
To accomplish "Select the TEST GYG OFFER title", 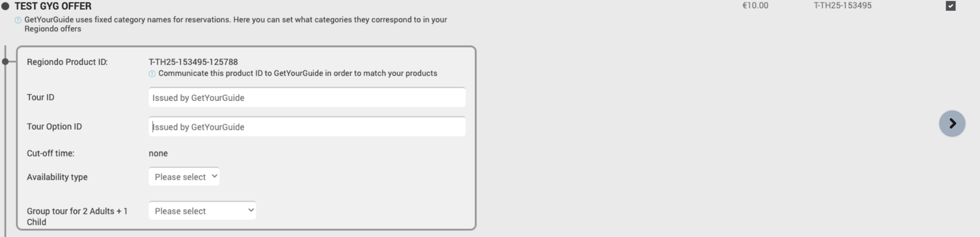I will [x=53, y=6].
